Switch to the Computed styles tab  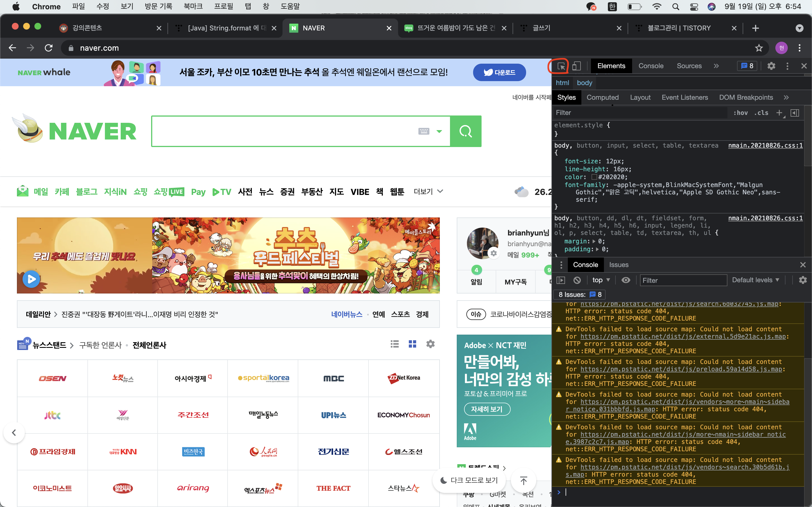[602, 97]
